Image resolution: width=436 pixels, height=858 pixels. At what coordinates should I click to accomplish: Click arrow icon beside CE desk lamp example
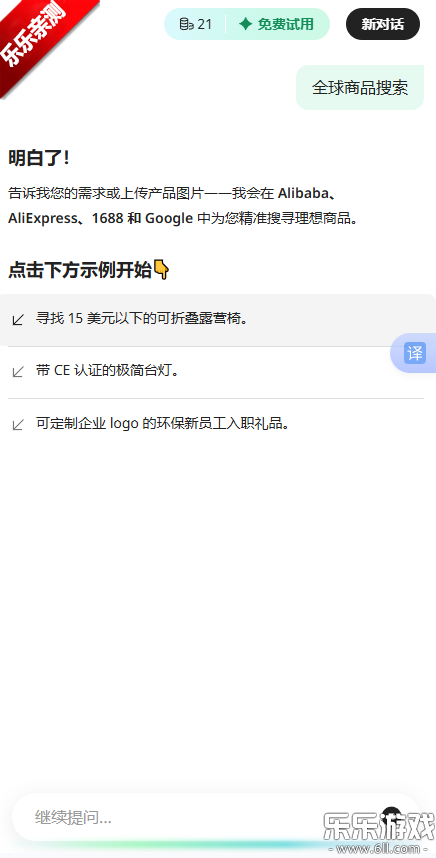tap(19, 372)
